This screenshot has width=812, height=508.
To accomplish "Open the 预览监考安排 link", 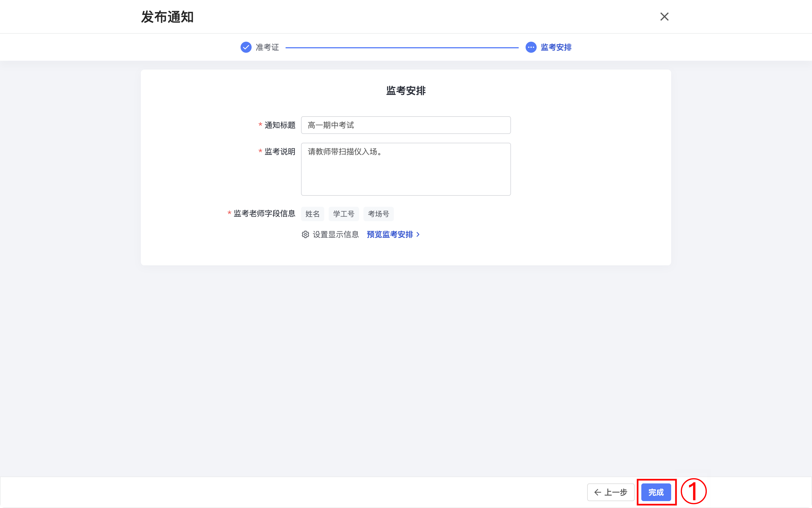I will pyautogui.click(x=390, y=234).
